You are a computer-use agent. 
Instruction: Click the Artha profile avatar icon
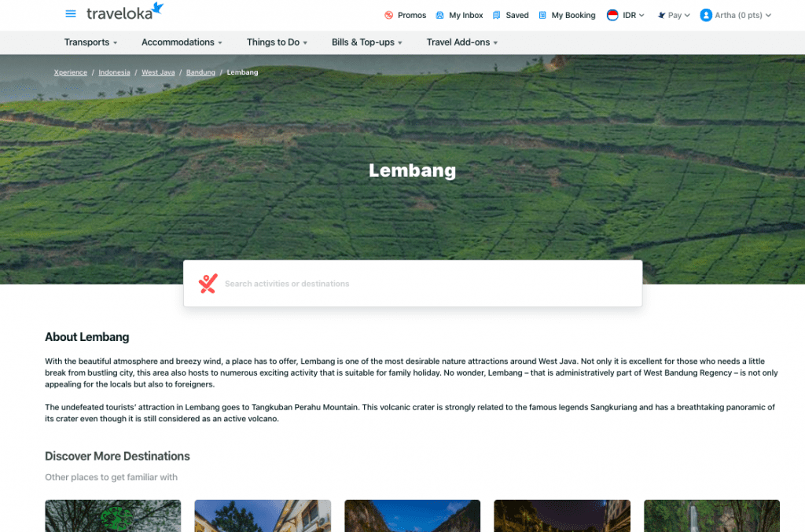706,16
